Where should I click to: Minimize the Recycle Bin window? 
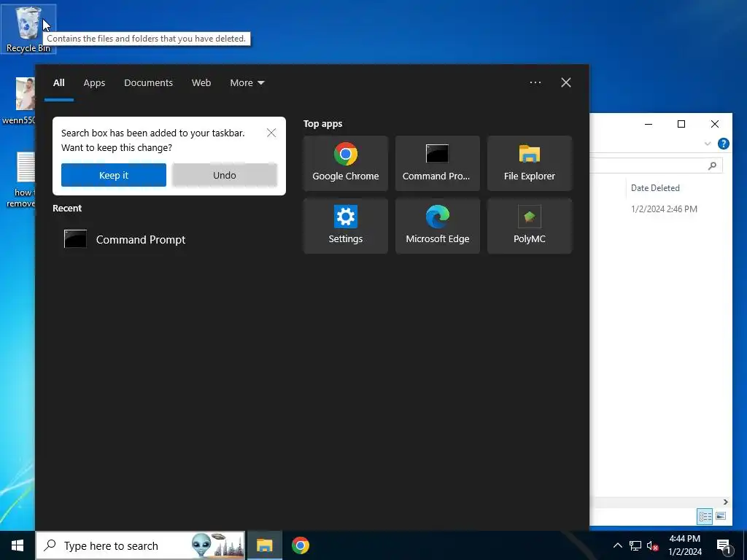(x=649, y=124)
